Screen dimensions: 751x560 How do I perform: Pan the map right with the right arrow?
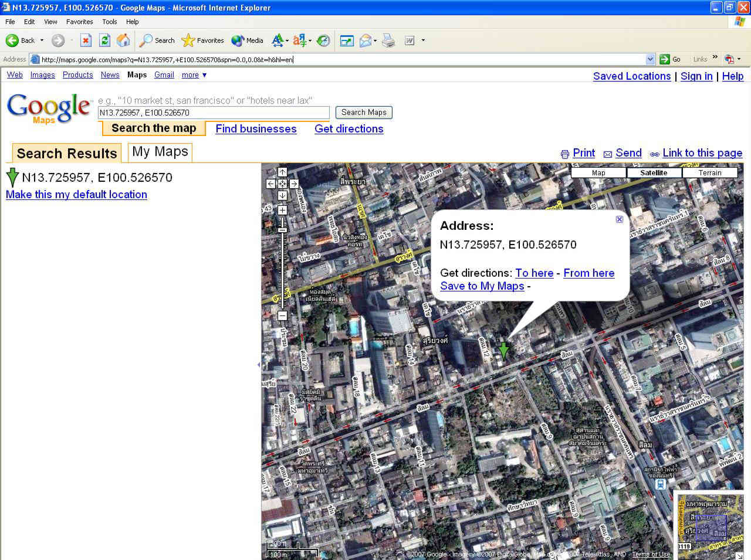[294, 184]
